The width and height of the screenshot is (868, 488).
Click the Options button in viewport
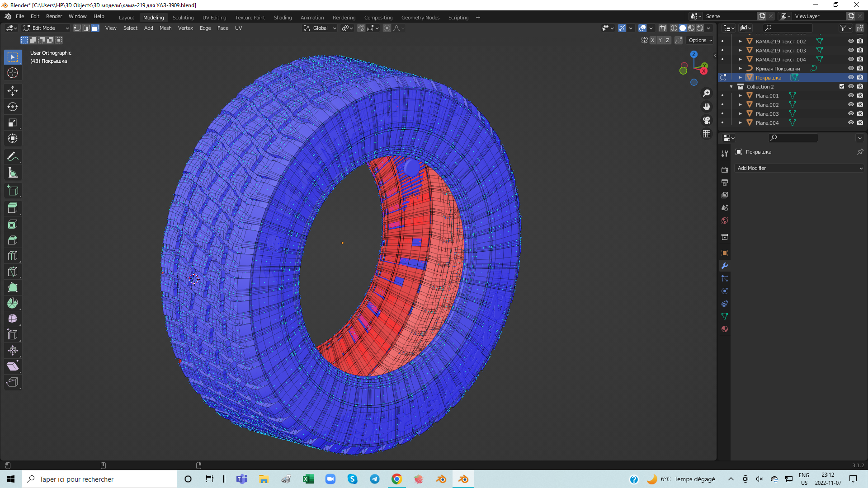click(x=700, y=40)
